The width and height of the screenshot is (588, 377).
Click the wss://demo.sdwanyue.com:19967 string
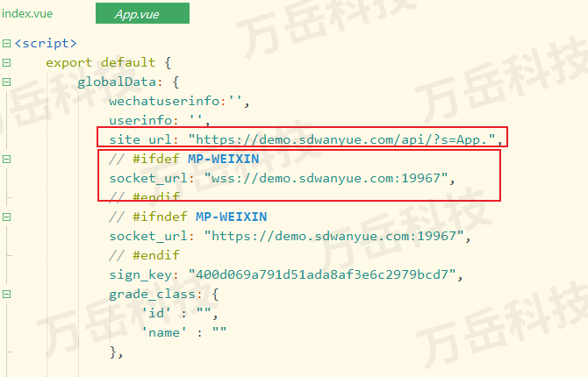tap(326, 178)
